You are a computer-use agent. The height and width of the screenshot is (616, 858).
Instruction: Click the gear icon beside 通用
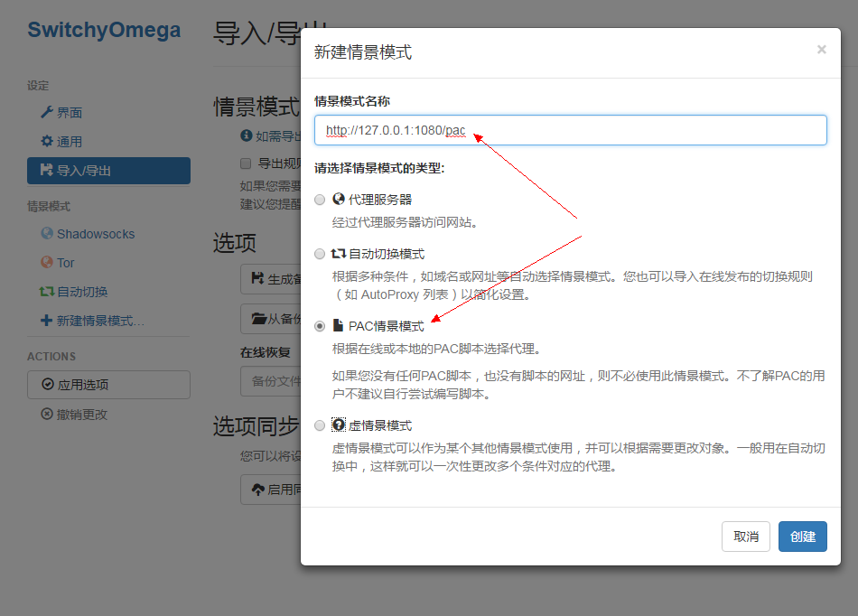click(x=47, y=141)
